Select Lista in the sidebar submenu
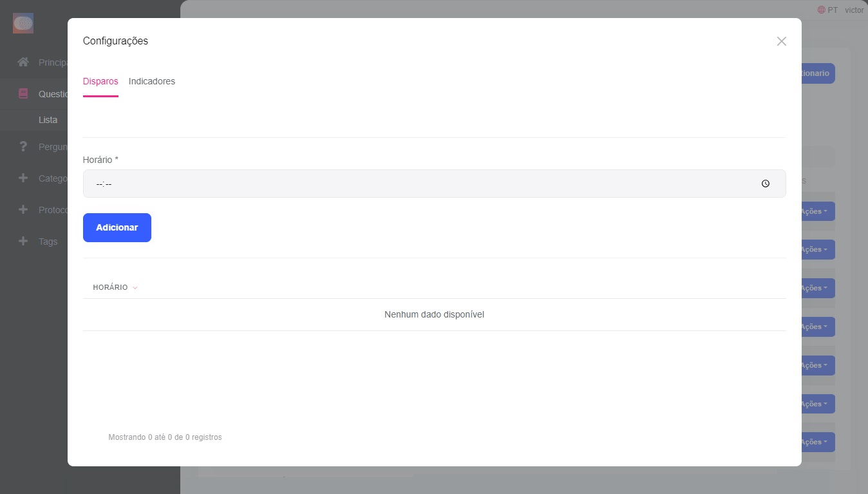868x494 pixels. point(48,120)
